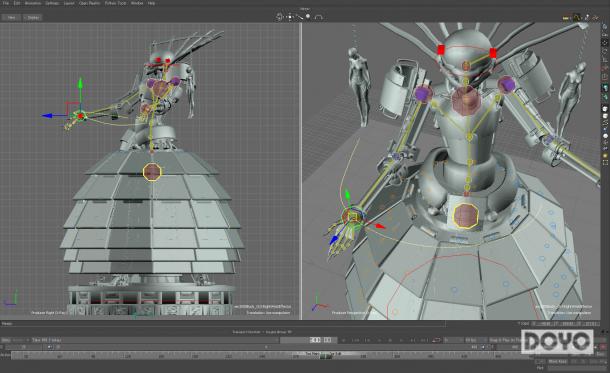
Task: Open the File menu
Action: click(5, 3)
